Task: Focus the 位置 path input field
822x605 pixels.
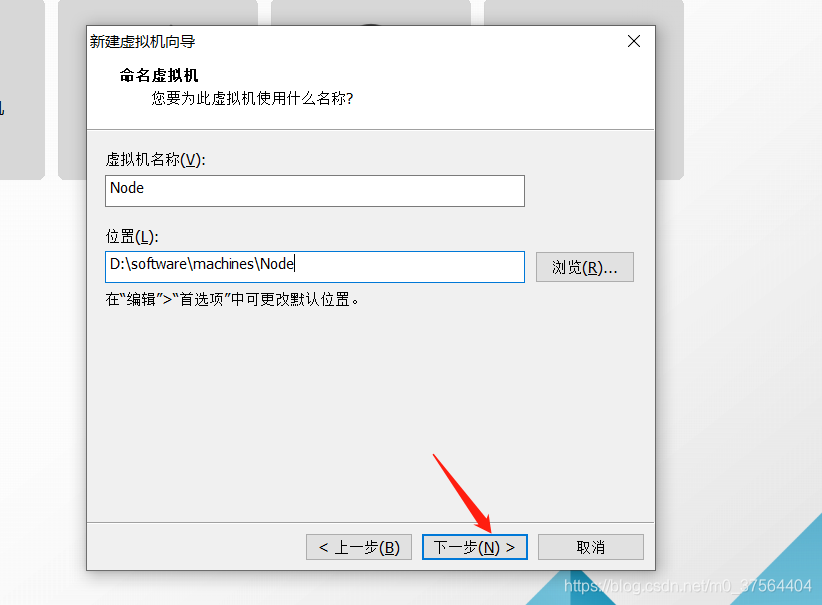Action: tap(315, 267)
